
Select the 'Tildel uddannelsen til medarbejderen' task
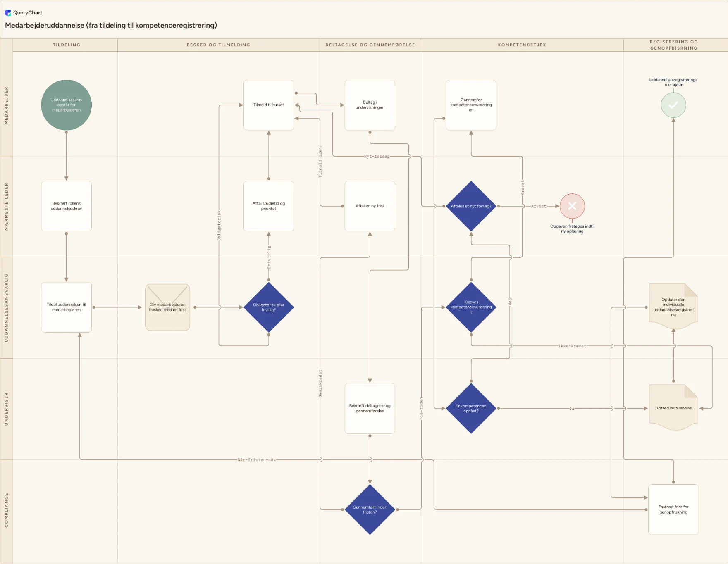tap(66, 307)
